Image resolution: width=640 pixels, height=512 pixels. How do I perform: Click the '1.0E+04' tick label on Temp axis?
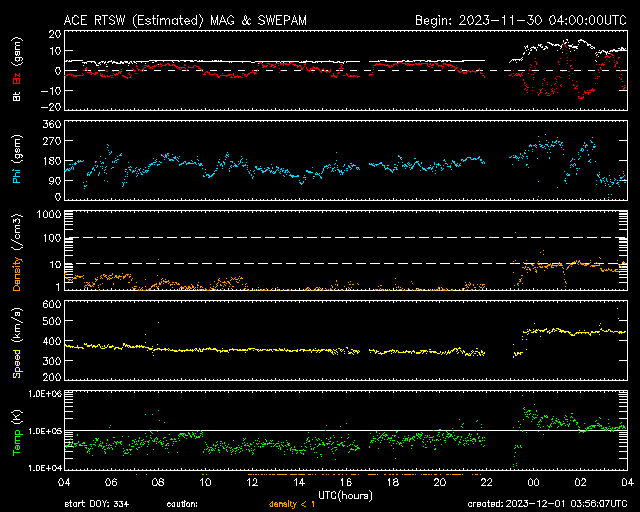45,467
